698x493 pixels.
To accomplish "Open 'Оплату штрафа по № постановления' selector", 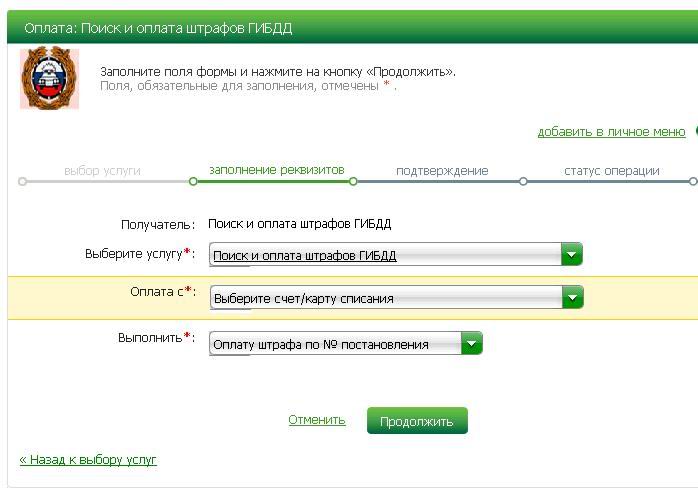I will (x=335, y=344).
